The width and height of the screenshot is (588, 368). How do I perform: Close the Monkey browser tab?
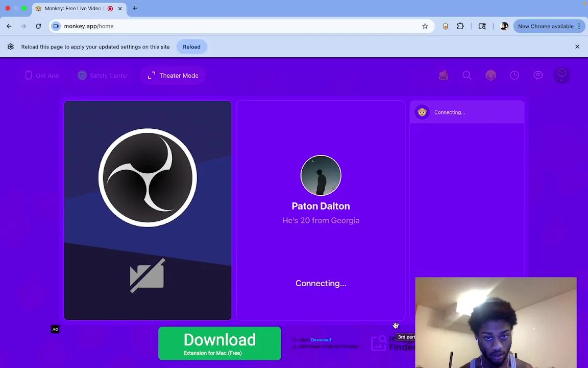click(x=120, y=8)
